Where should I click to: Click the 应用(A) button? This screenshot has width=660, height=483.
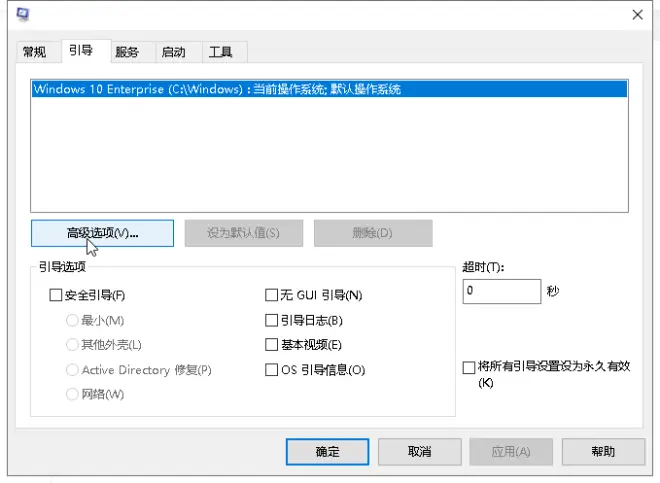click(511, 452)
